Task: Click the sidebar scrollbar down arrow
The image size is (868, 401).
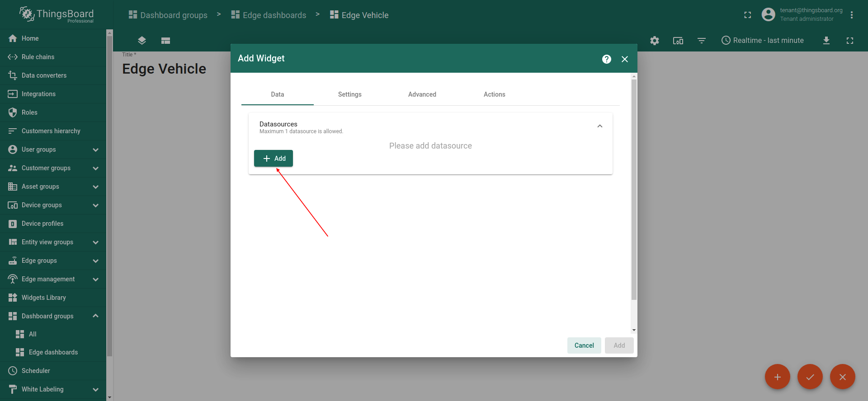Action: click(109, 397)
